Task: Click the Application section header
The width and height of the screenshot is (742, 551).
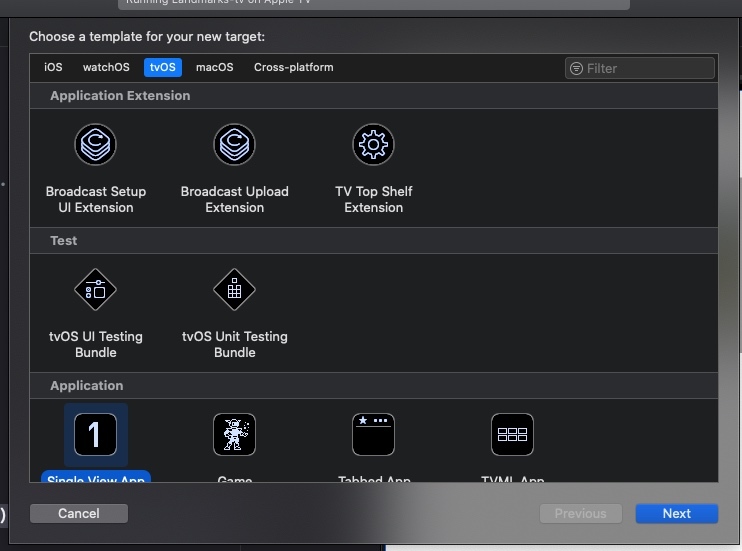Action: [x=374, y=385]
